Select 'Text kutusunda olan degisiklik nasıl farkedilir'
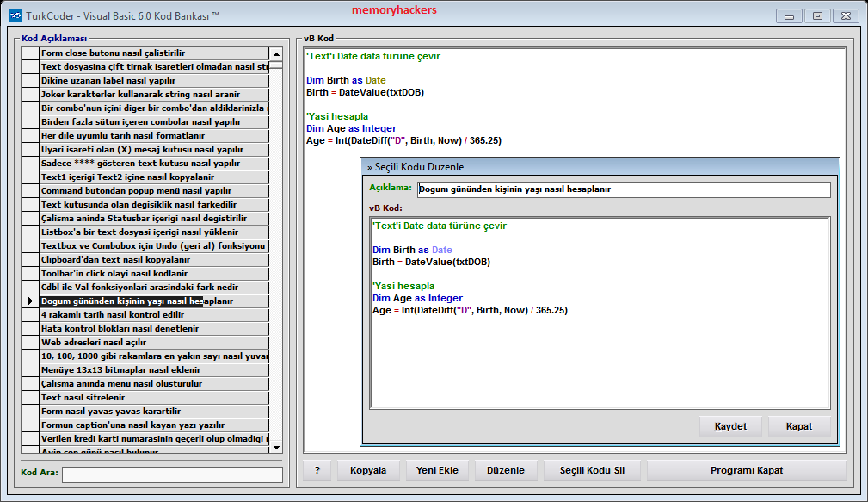Viewport: 868px width, 502px height. [x=154, y=204]
